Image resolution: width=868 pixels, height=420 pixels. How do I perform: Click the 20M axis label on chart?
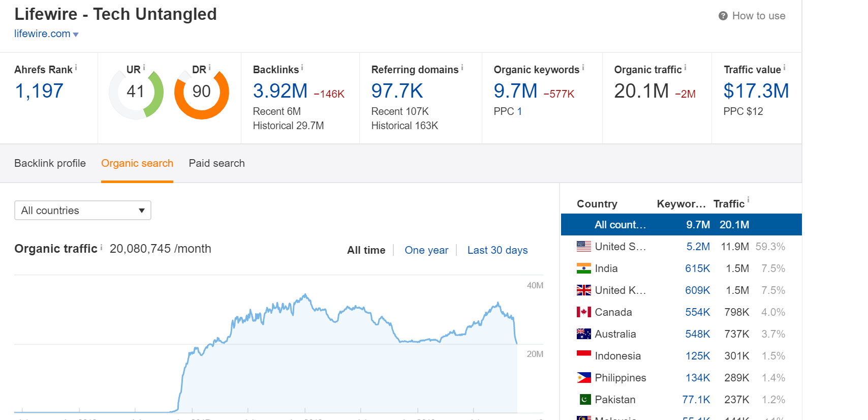[535, 354]
